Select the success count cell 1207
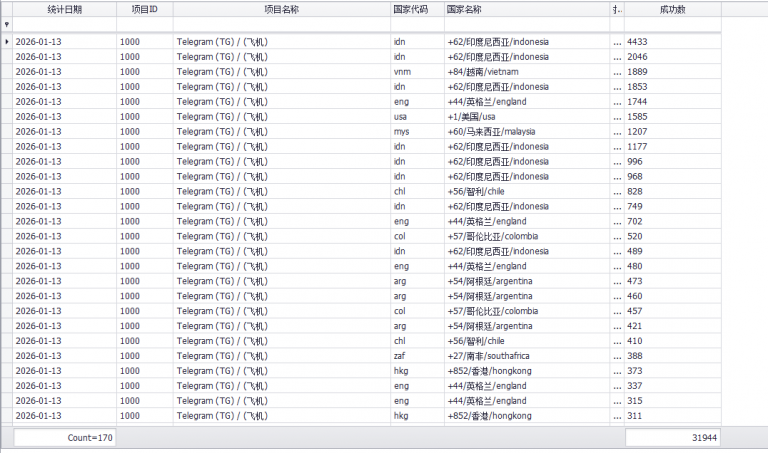The height and width of the screenshot is (453, 768). (x=672, y=131)
